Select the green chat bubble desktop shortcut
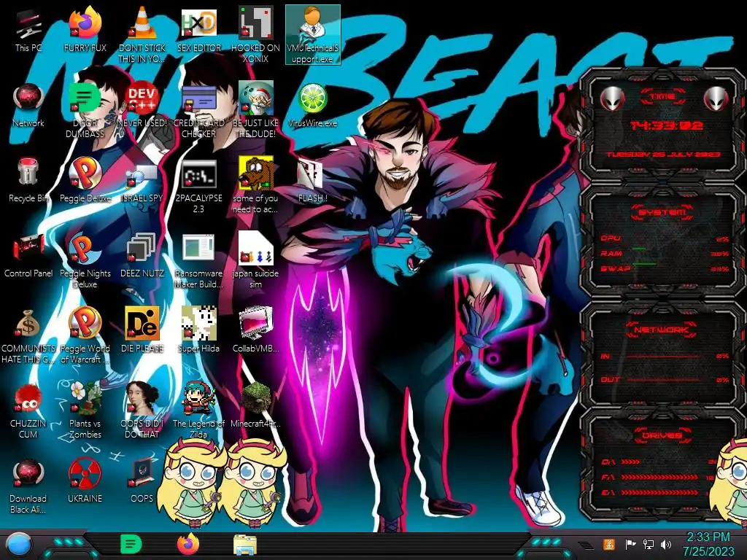 click(85, 110)
